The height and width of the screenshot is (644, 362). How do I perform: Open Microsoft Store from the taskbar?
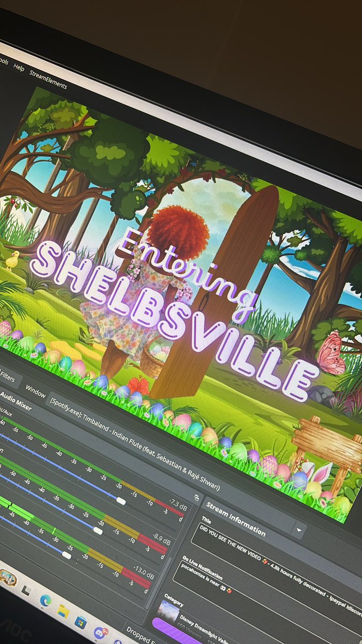tap(80, 621)
